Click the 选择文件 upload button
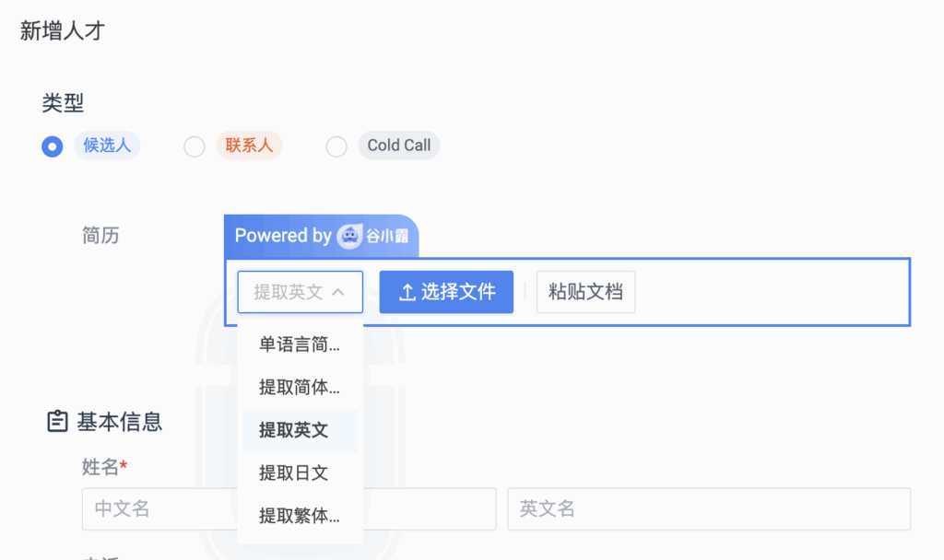This screenshot has width=944, height=560. 446,292
